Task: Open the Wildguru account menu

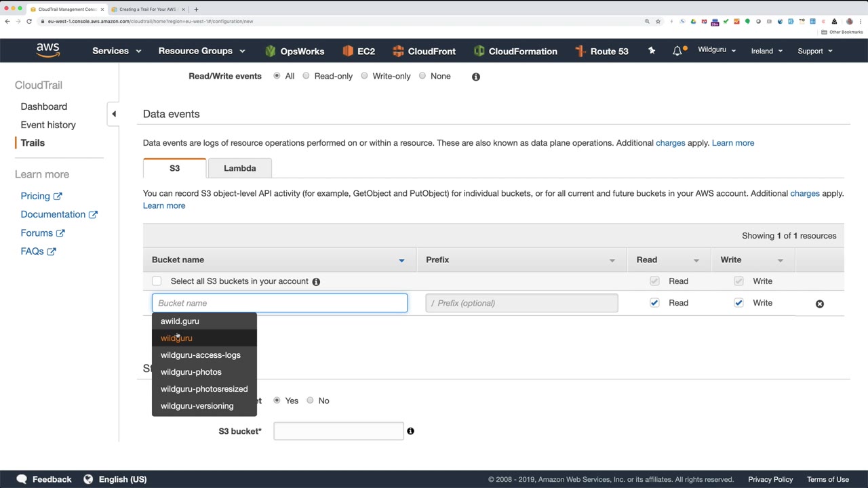Action: (717, 50)
